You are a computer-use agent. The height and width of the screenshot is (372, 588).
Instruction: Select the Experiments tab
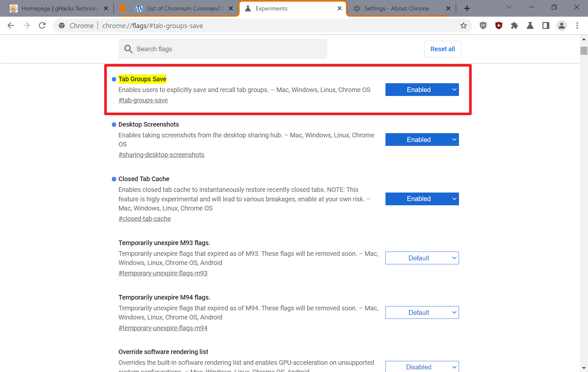(292, 8)
